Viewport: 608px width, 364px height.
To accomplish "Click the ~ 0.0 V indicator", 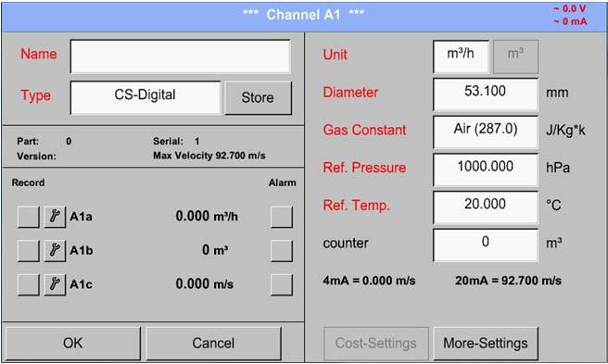I will [570, 8].
